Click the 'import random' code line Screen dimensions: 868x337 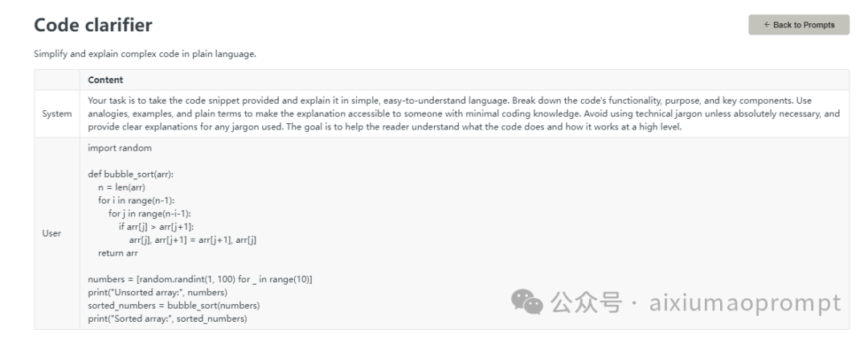coord(120,148)
